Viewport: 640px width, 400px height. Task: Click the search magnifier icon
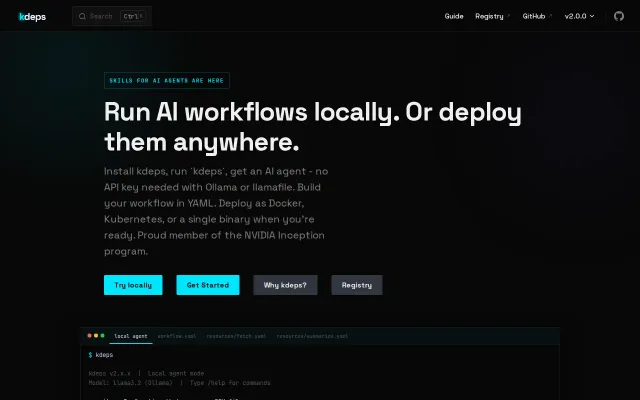click(x=82, y=16)
